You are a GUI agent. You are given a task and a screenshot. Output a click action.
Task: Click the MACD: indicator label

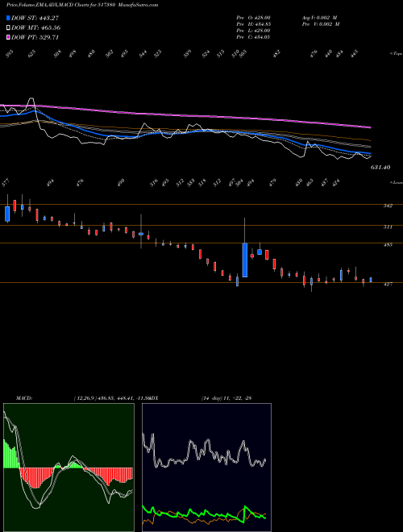tap(24, 398)
